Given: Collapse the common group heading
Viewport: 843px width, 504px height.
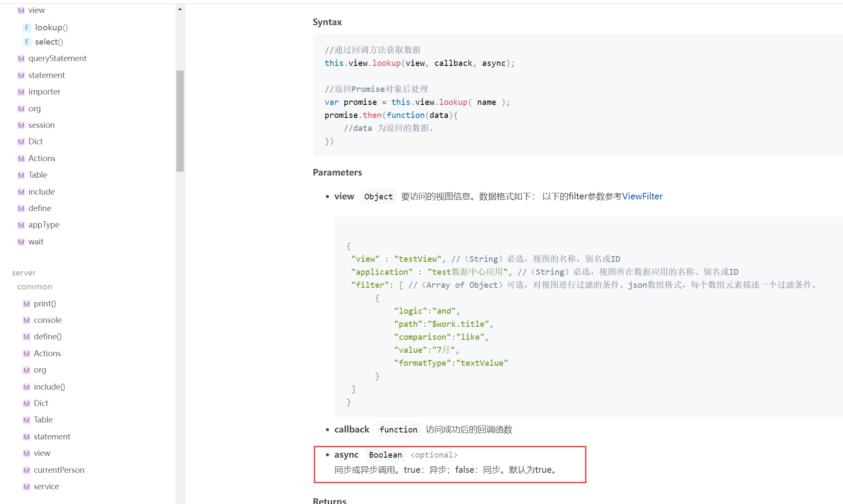Looking at the screenshot, I should pyautogui.click(x=34, y=287).
